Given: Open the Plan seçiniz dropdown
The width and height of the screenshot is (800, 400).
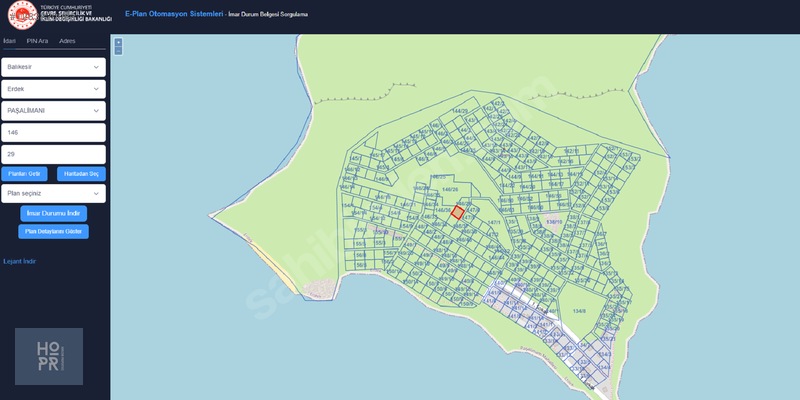Looking at the screenshot, I should (x=54, y=193).
